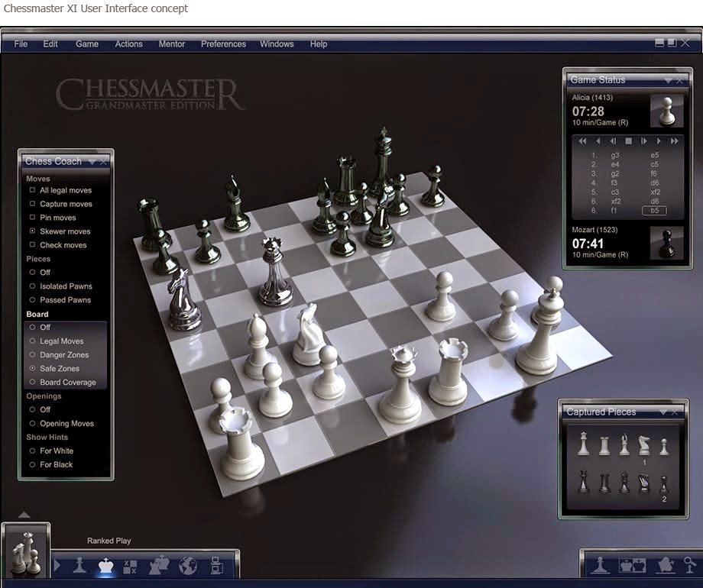Click the magnifier over pawn icon
The image size is (703, 588).
tap(689, 564)
